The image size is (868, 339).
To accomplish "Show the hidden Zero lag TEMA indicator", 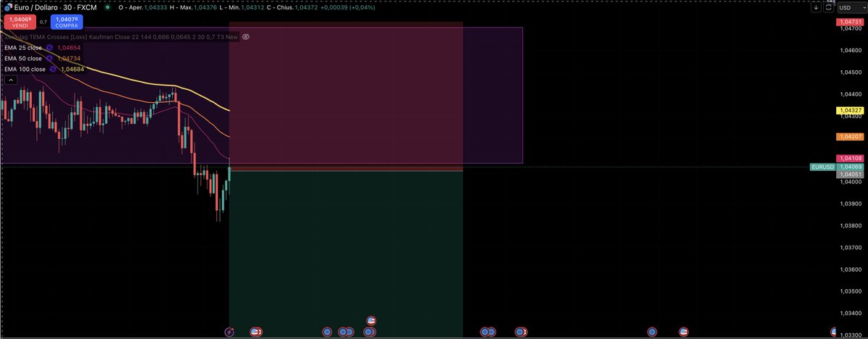I will 246,36.
